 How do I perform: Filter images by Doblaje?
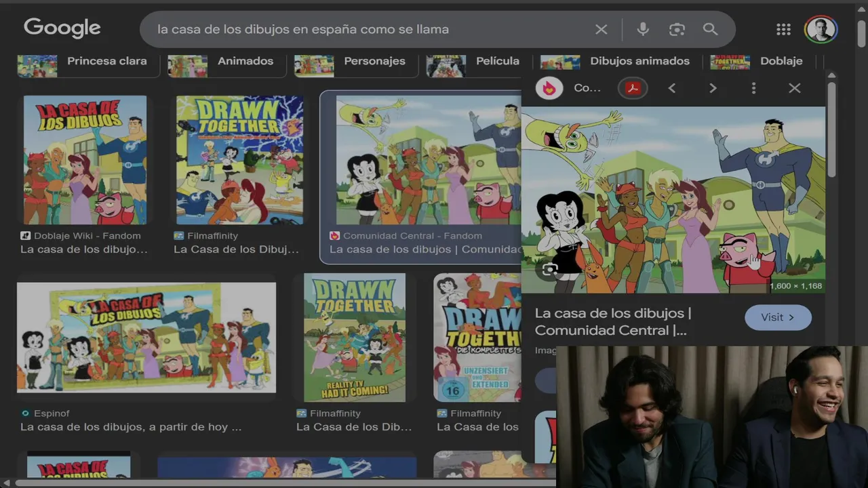[x=762, y=63]
